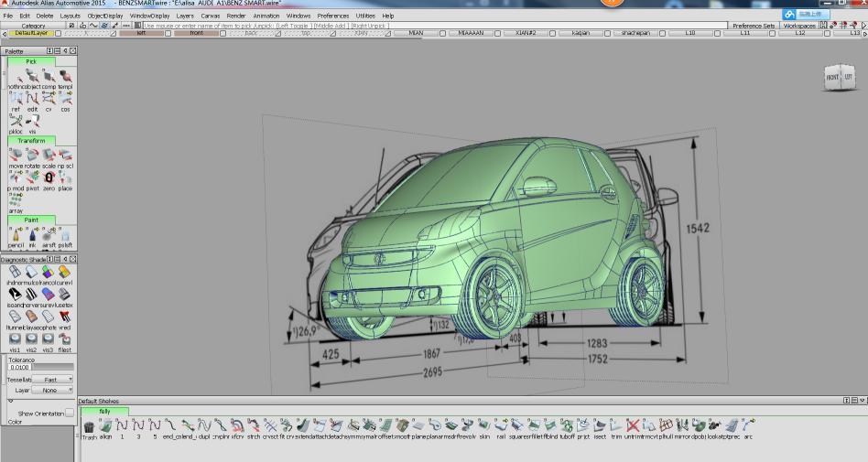This screenshot has height=462, width=868.
Task: Select the rotate transform tool
Action: (x=32, y=155)
